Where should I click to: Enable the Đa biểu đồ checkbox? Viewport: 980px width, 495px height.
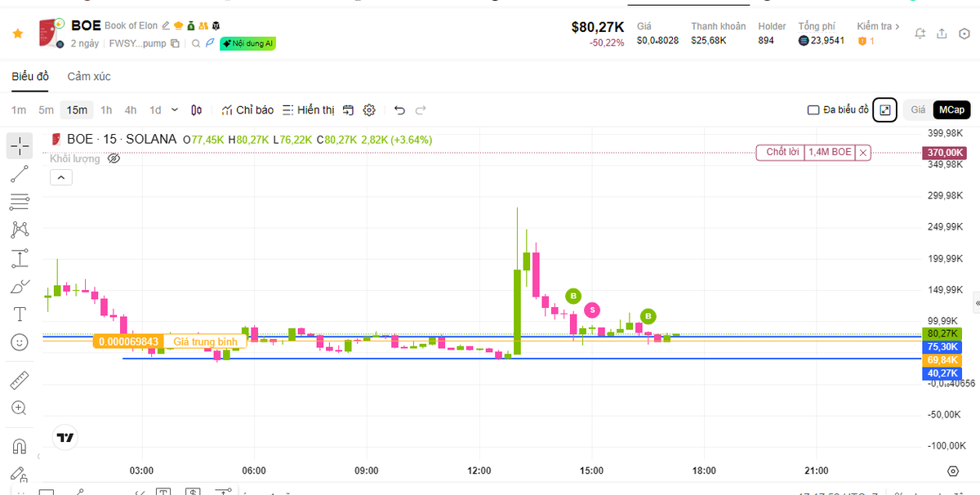pyautogui.click(x=813, y=109)
